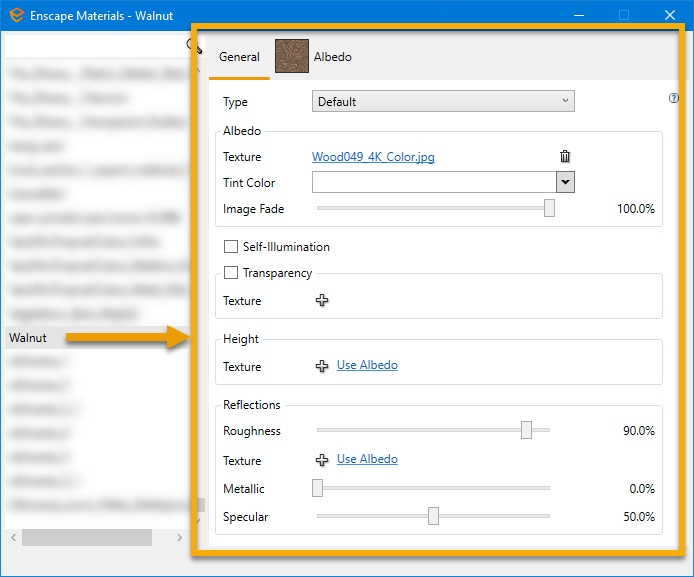This screenshot has width=694, height=577.
Task: Click Use Albedo link under Height
Action: [367, 366]
